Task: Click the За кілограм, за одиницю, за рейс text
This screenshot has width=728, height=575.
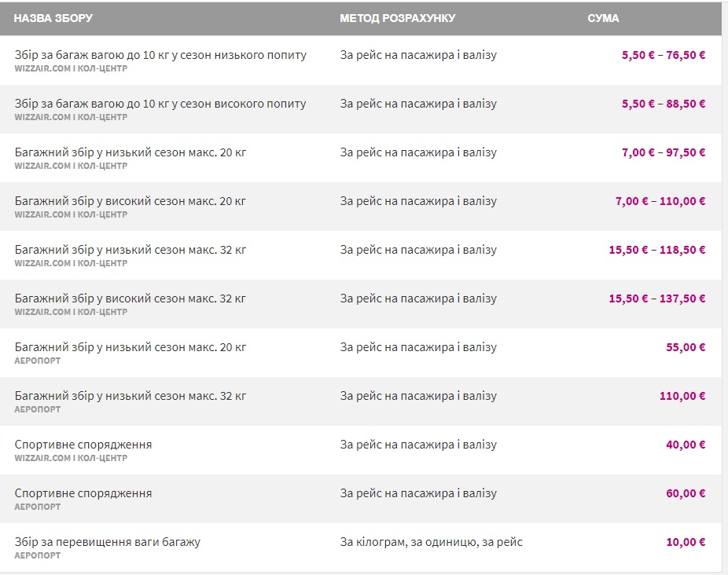Action: click(431, 542)
